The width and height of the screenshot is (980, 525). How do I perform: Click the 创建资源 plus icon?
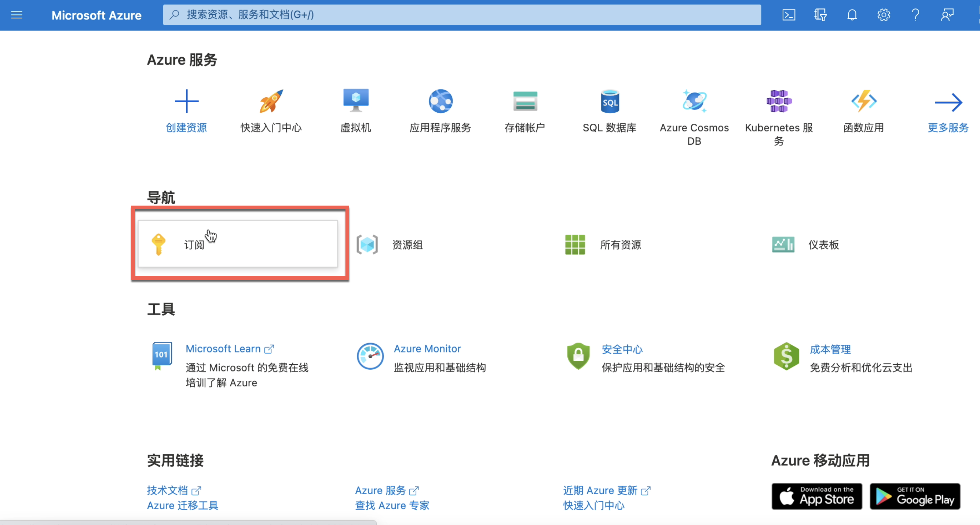click(x=186, y=101)
